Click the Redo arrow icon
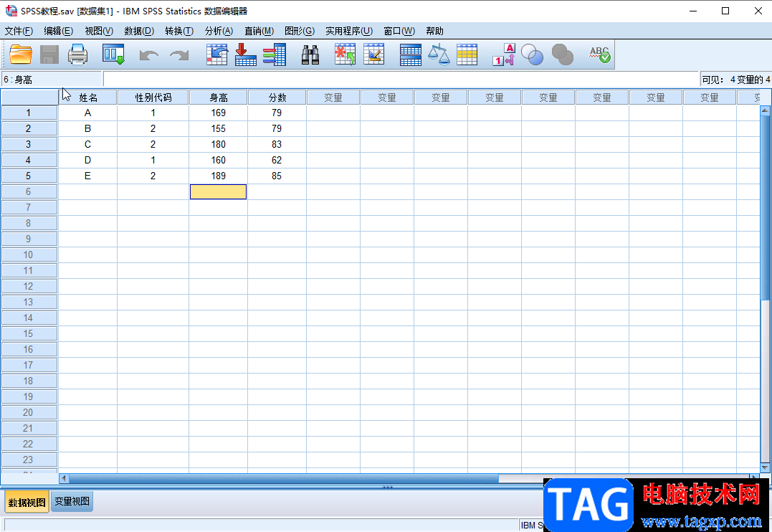This screenshot has width=772, height=532. coord(179,55)
